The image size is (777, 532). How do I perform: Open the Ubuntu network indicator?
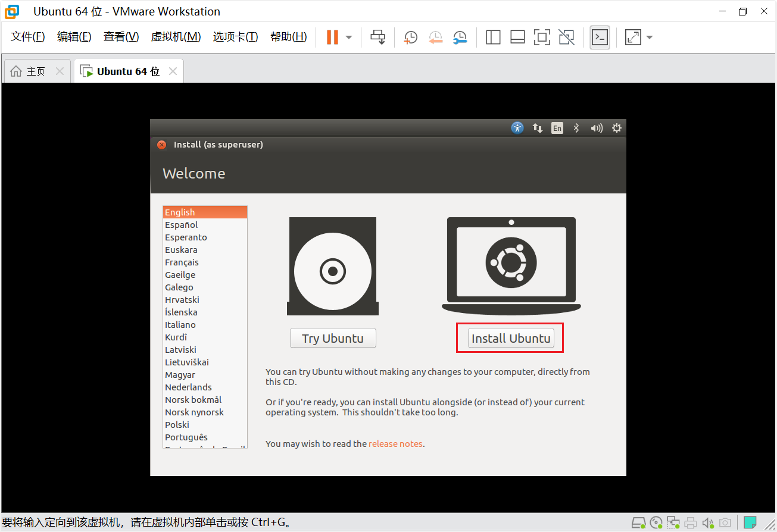pyautogui.click(x=538, y=128)
